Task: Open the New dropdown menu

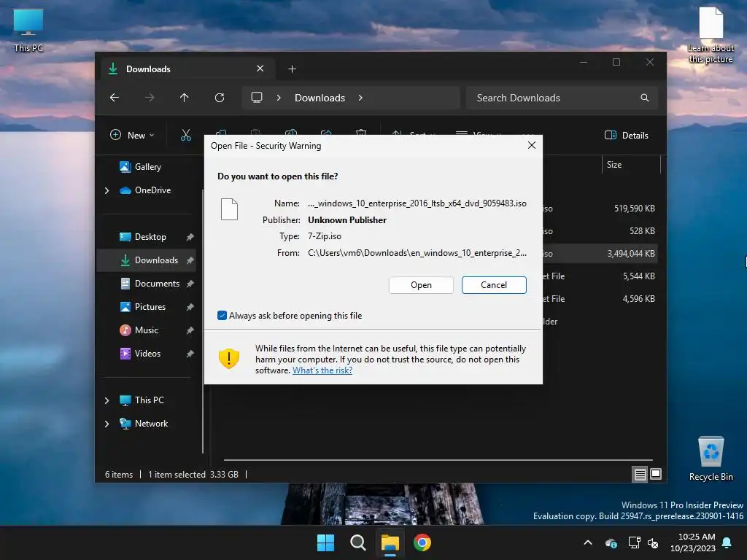Action: (133, 135)
